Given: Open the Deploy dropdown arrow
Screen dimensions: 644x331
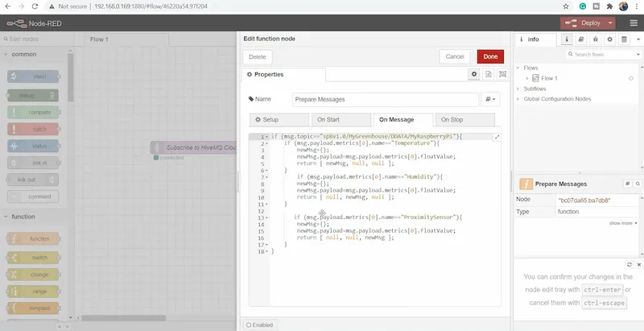Looking at the screenshot, I should [x=609, y=23].
